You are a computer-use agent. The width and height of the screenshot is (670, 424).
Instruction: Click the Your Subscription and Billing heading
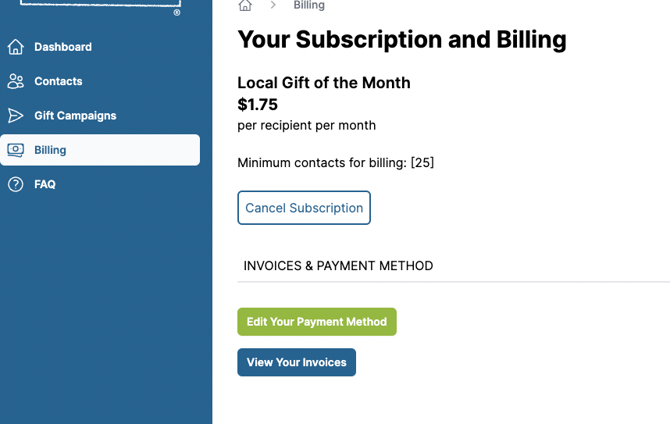pos(402,40)
